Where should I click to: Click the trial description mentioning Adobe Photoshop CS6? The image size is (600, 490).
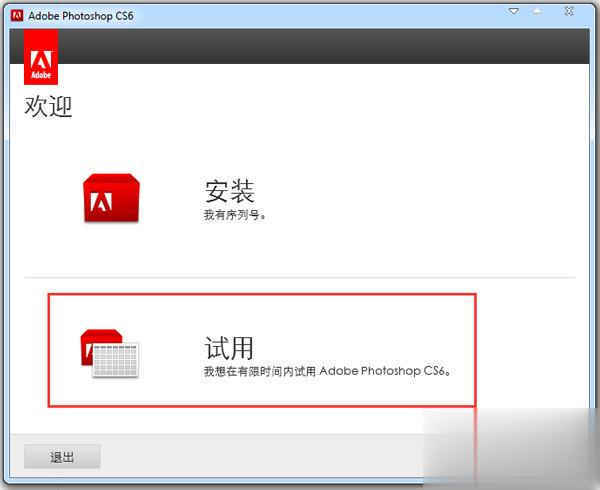pyautogui.click(x=328, y=371)
